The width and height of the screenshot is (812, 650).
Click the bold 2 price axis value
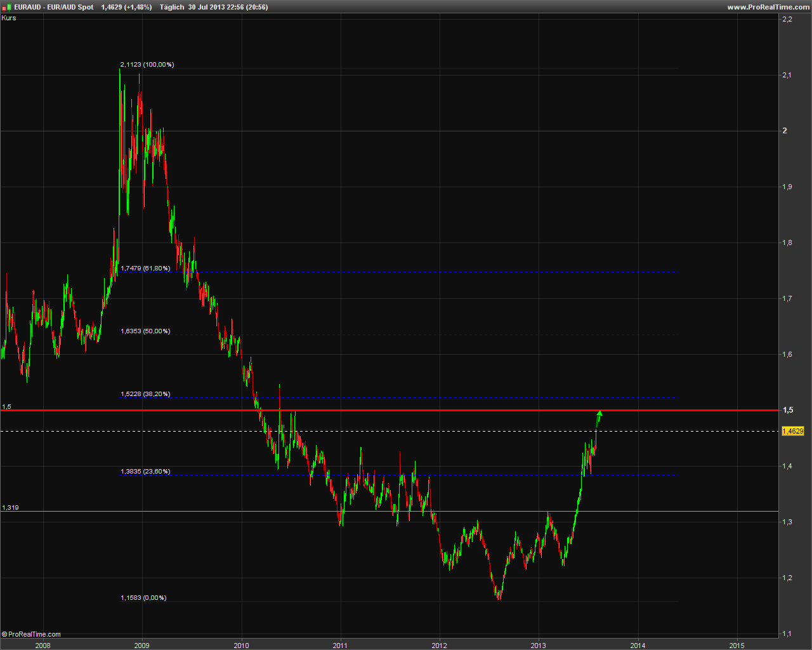(x=785, y=131)
